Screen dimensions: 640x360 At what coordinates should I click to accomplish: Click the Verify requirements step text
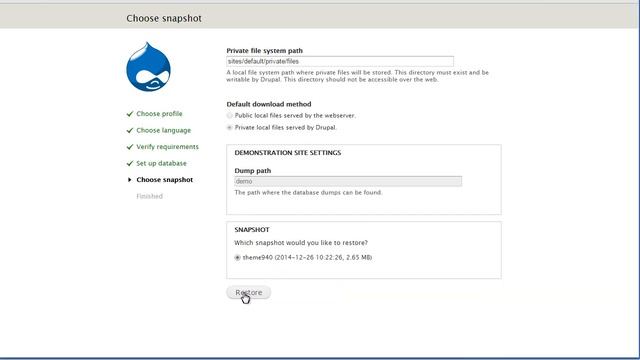tap(167, 147)
